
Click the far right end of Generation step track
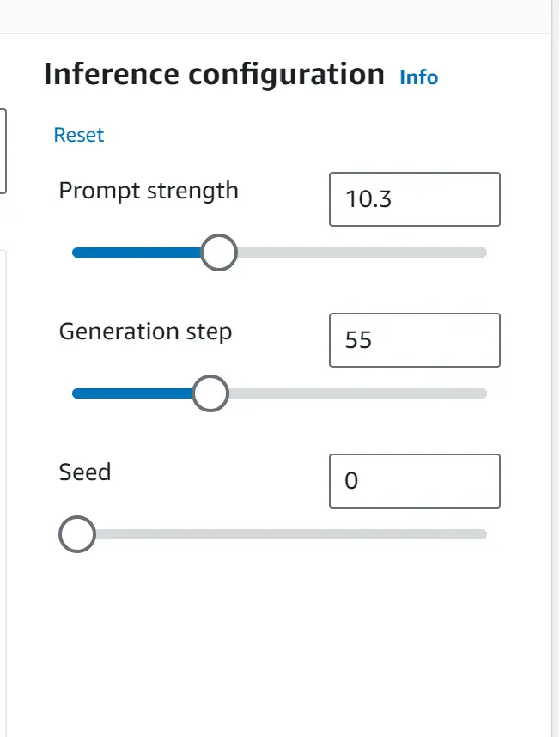[483, 393]
